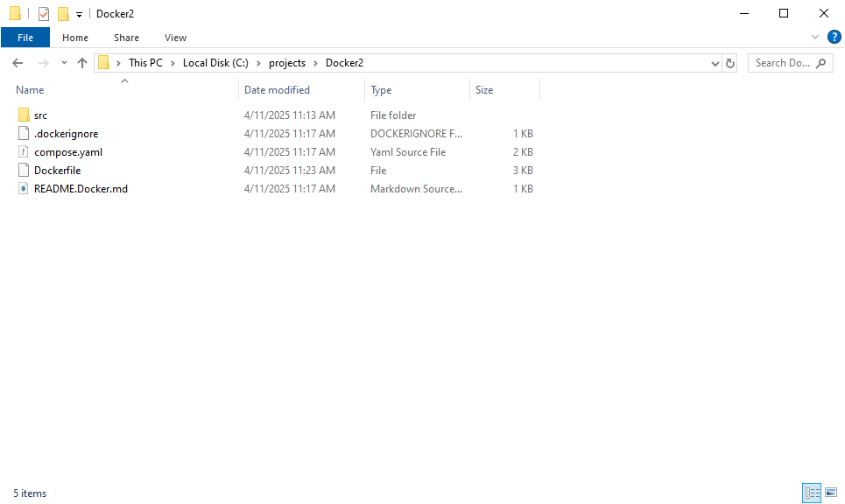This screenshot has height=504, width=845.
Task: Select the .dockerignore file icon
Action: (23, 133)
